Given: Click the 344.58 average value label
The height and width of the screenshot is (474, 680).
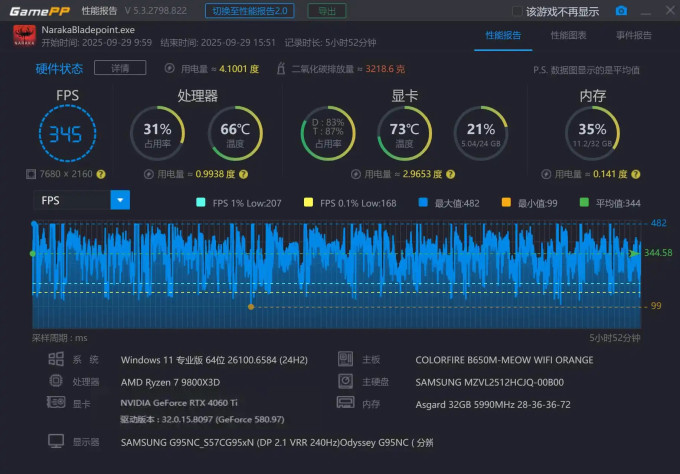Looking at the screenshot, I should pyautogui.click(x=658, y=252).
